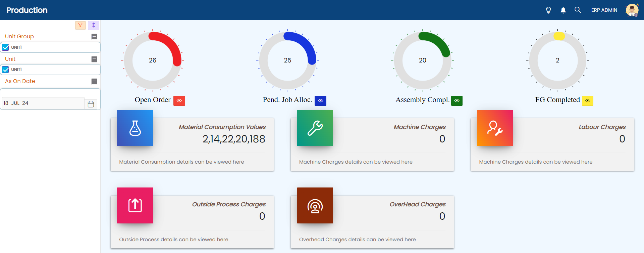Click the Outside Process upload icon
Viewport: 644px width, 253px height.
click(135, 205)
